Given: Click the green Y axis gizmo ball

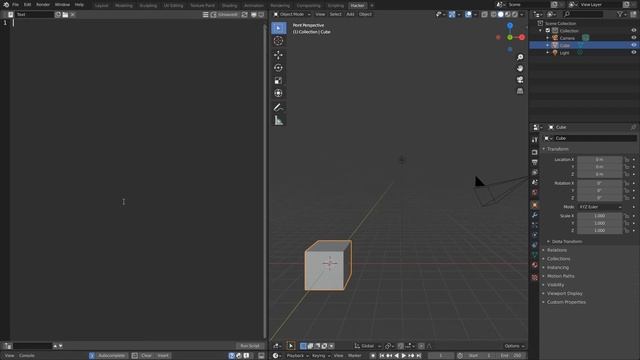Looking at the screenshot, I should pyautogui.click(x=510, y=38).
